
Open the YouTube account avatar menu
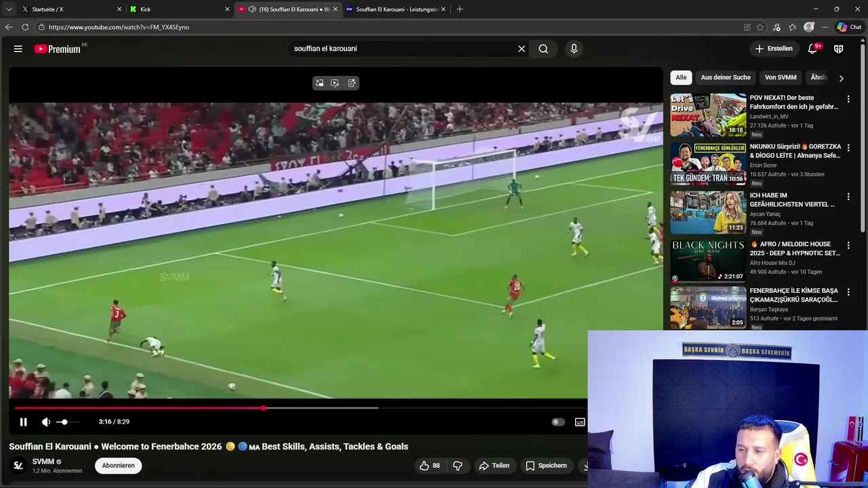839,49
